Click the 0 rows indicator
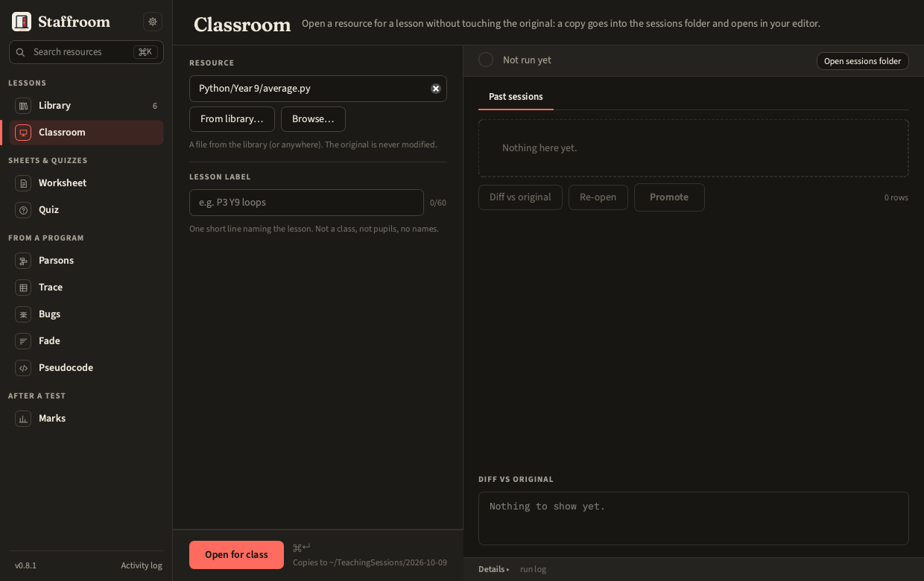The width and height of the screenshot is (924, 581). pyautogui.click(x=896, y=197)
